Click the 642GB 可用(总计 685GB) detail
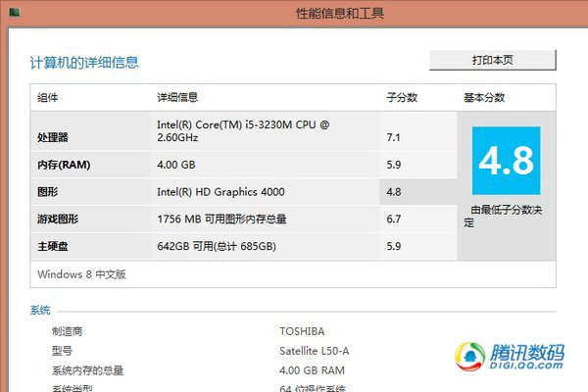 click(217, 246)
